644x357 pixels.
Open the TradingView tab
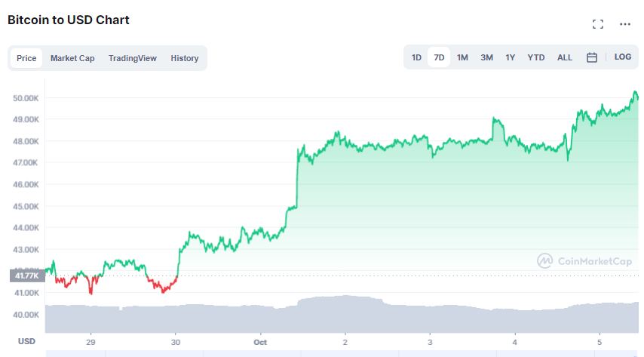pos(132,58)
